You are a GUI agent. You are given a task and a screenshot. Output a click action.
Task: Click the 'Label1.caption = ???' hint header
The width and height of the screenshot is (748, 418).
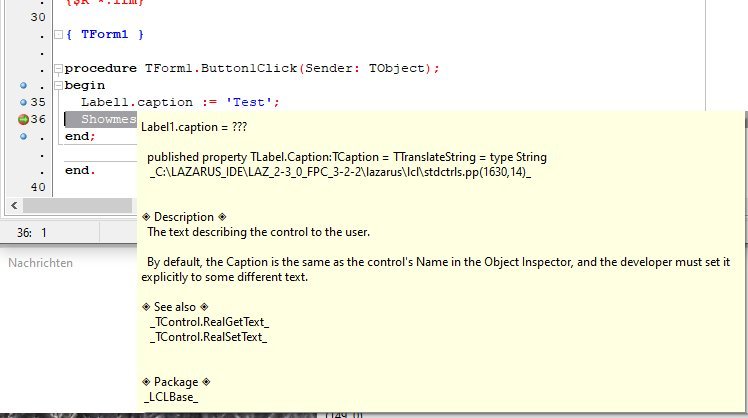coord(194,127)
